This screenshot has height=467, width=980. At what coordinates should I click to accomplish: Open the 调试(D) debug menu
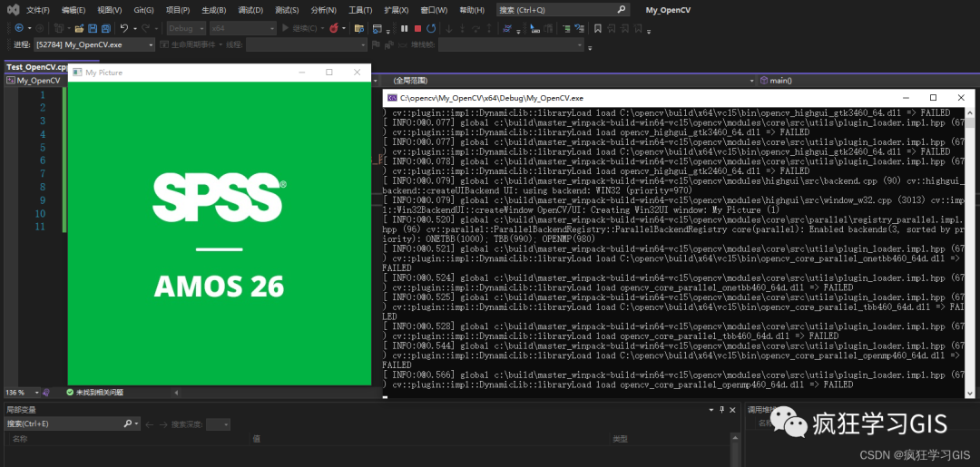pyautogui.click(x=250, y=10)
